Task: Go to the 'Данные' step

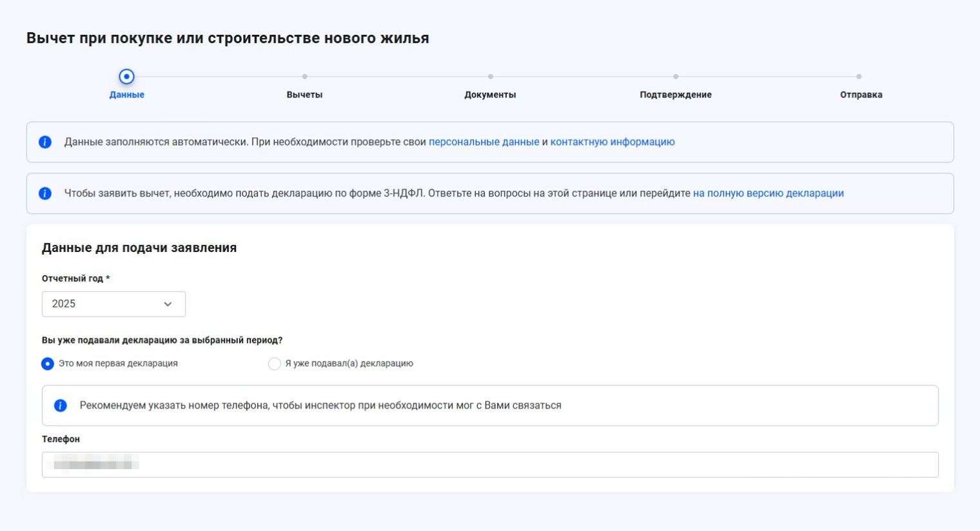Action: pos(127,95)
